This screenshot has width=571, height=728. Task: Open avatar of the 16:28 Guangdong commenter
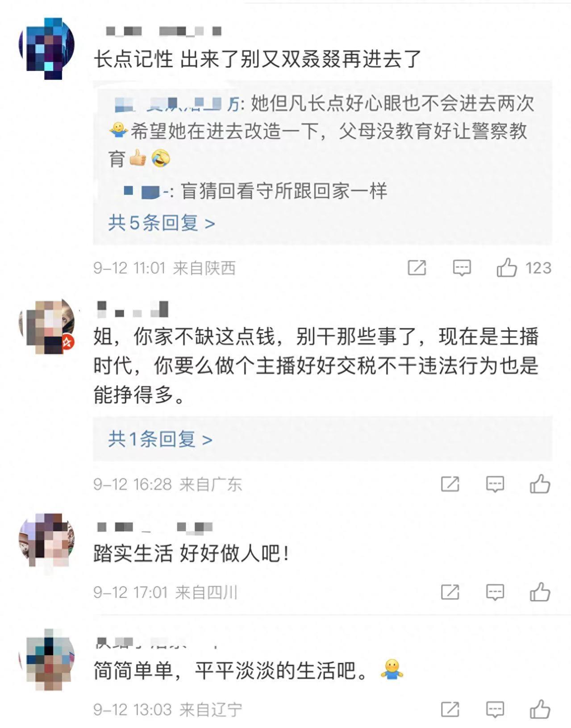[x=46, y=325]
